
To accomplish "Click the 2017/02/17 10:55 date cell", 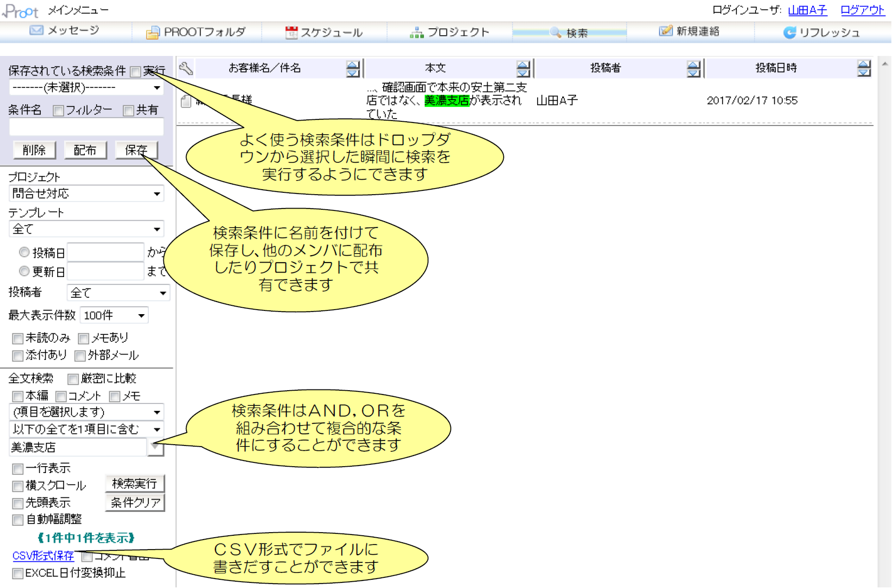I will pos(752,101).
